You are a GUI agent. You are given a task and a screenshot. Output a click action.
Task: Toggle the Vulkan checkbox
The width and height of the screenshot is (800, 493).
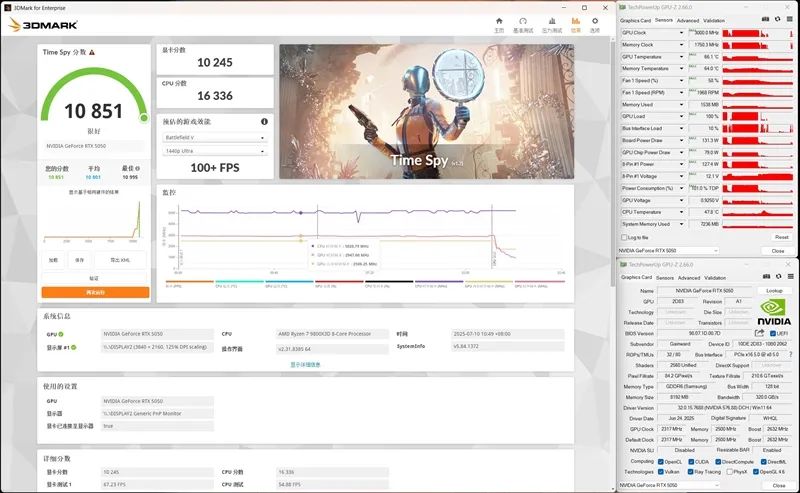coord(661,472)
